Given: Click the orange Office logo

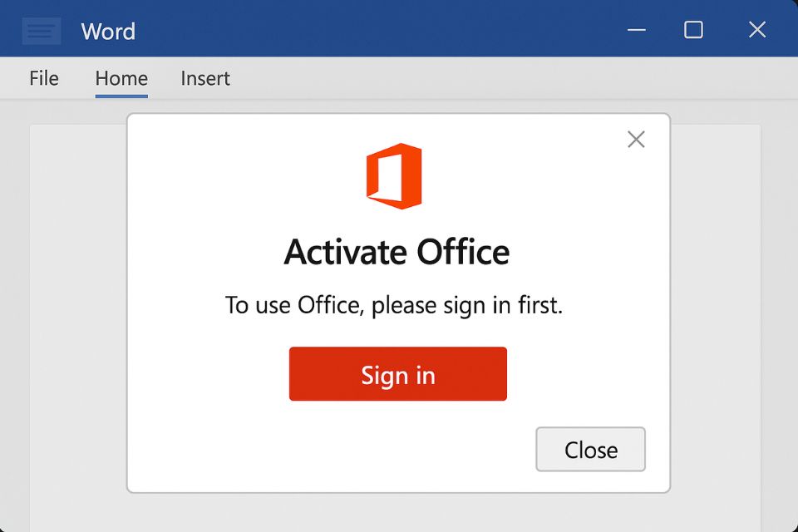Looking at the screenshot, I should tap(394, 175).
